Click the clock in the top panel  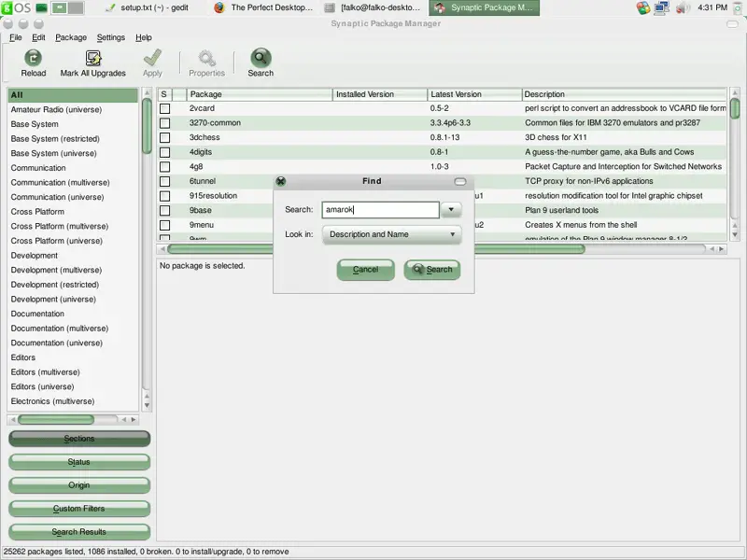point(712,7)
